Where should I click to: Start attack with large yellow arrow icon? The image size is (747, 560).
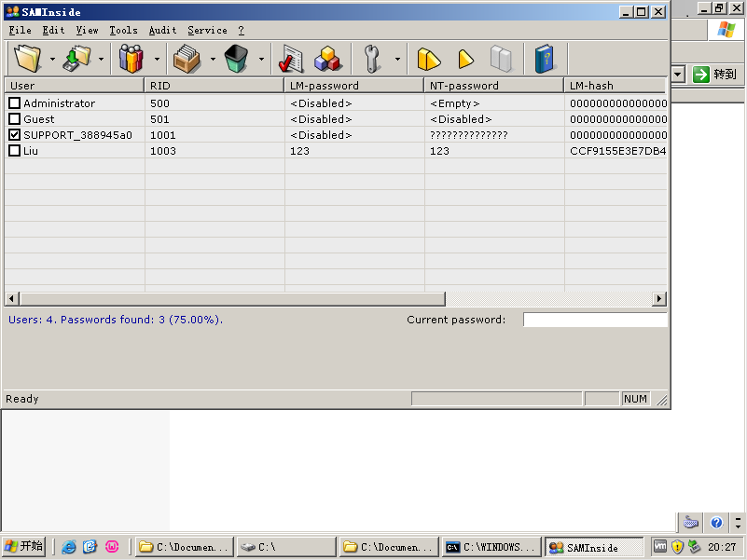(x=429, y=60)
